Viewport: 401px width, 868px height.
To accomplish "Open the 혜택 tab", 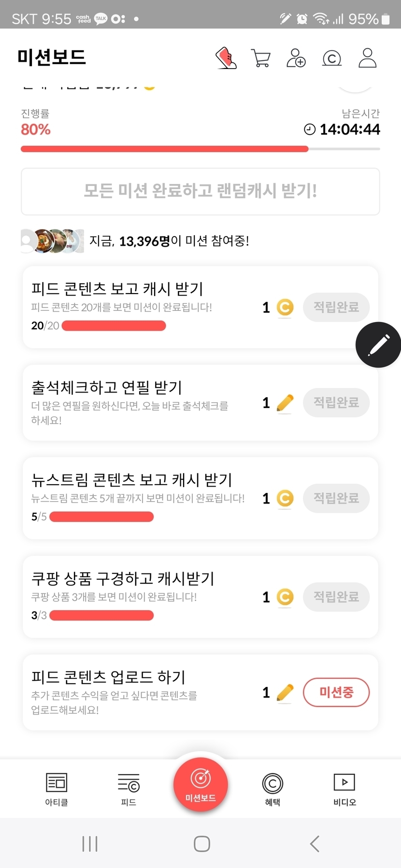I will tap(272, 789).
